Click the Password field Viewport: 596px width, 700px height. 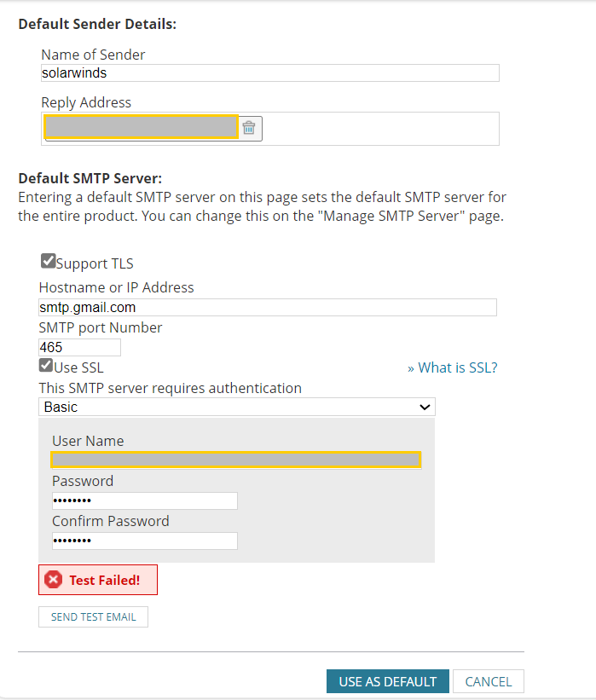click(145, 500)
